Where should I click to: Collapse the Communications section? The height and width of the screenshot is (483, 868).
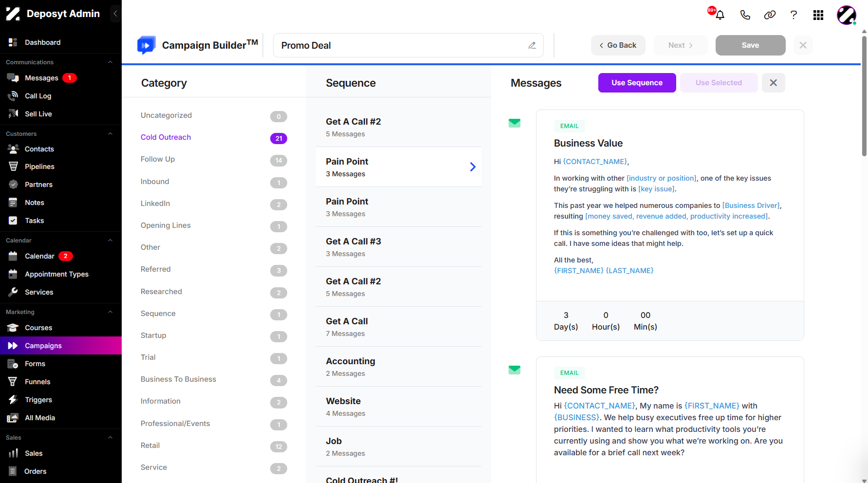[110, 62]
